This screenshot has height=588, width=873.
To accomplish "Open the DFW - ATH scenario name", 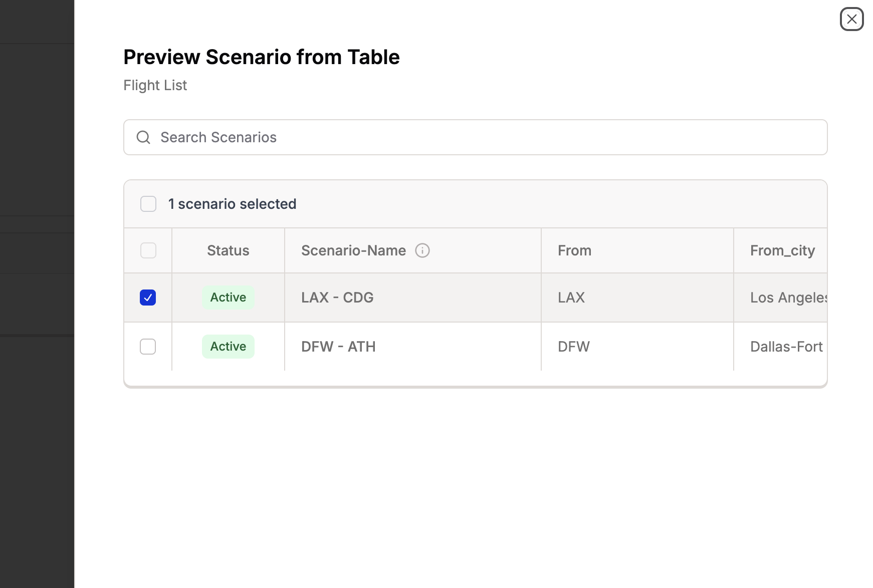I will click(x=338, y=347).
